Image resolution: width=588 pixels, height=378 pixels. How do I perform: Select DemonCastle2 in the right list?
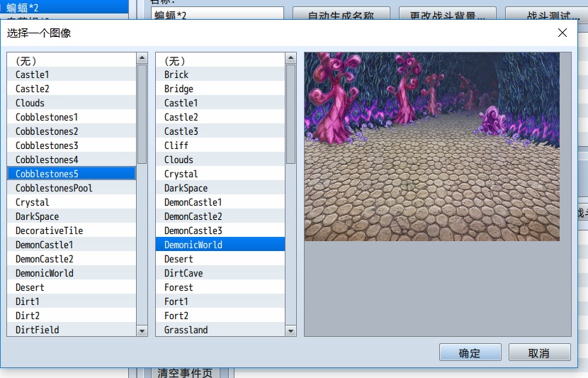point(220,216)
